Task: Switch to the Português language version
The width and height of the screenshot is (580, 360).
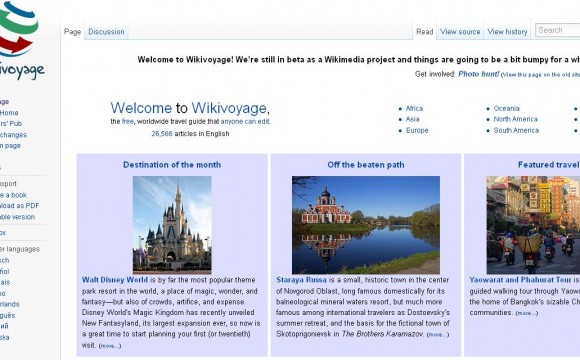Action: (x=7, y=315)
